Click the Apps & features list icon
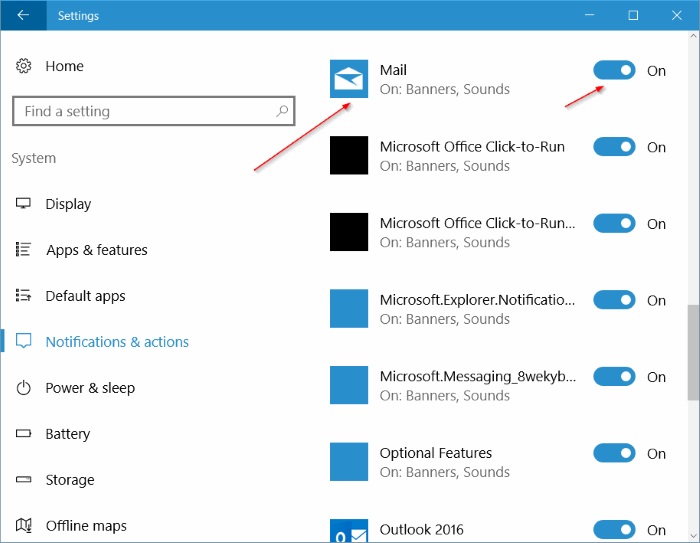The width and height of the screenshot is (700, 543). (23, 250)
